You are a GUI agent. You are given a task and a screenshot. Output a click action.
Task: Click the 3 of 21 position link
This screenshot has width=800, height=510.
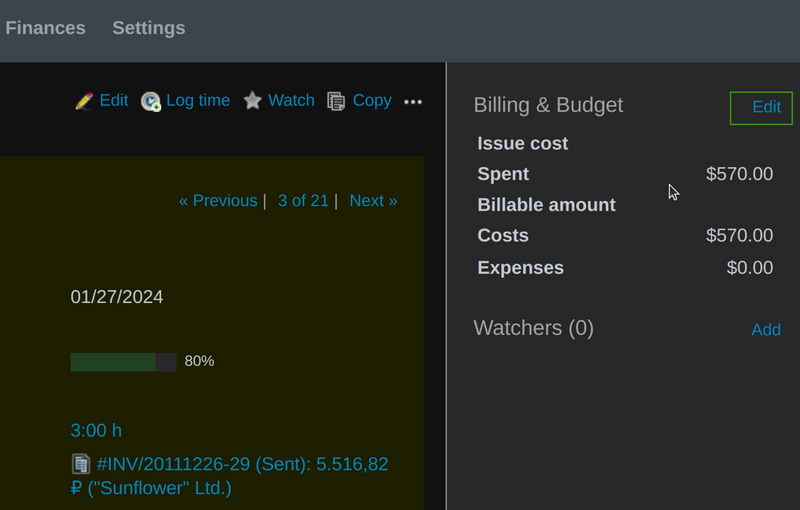click(303, 201)
